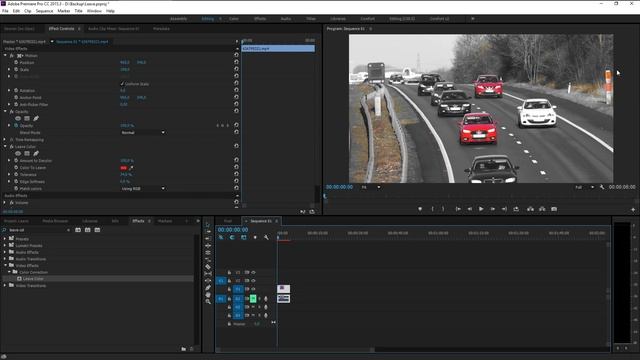This screenshot has height=360, width=640.
Task: Toggle snap in the timeline
Action: click(232, 237)
